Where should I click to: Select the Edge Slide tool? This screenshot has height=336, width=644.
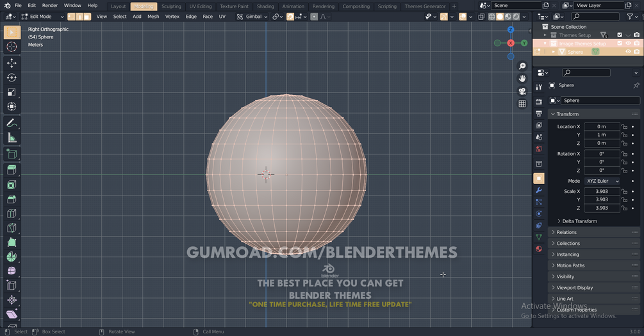12,285
